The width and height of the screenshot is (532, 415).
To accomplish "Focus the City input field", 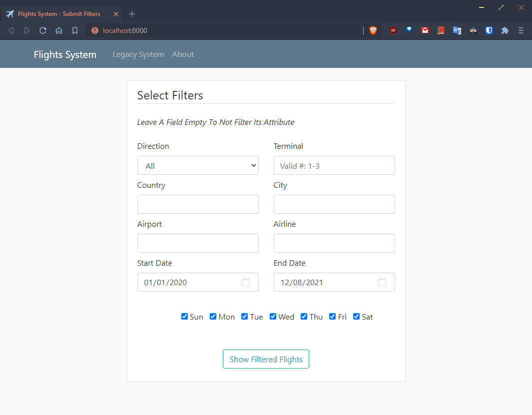I will pos(334,204).
